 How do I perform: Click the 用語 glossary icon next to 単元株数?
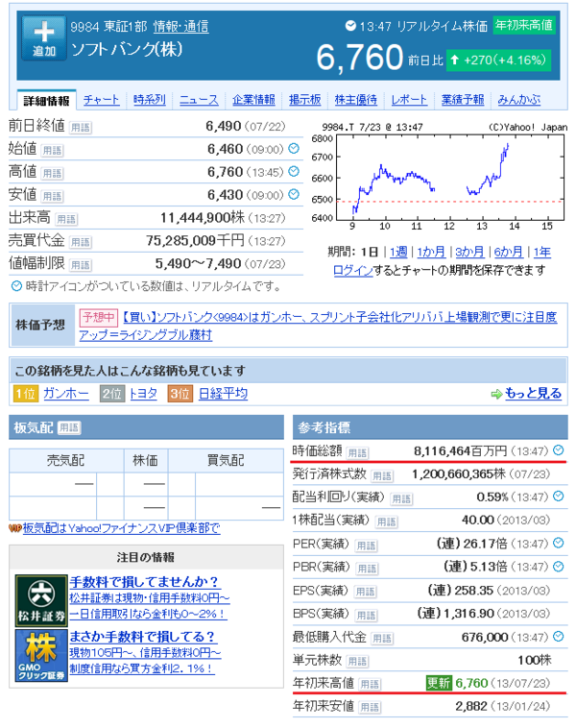357,661
